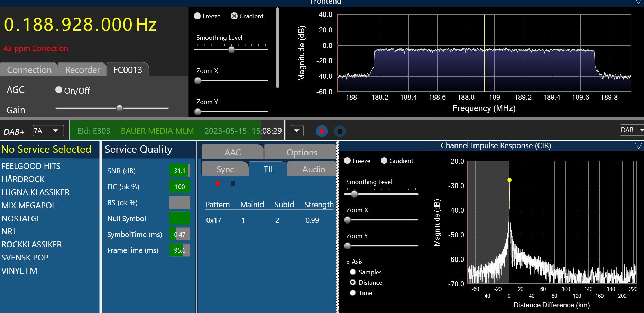The width and height of the screenshot is (644, 313).
Task: Click the Gain slider handle
Action: pos(120,108)
